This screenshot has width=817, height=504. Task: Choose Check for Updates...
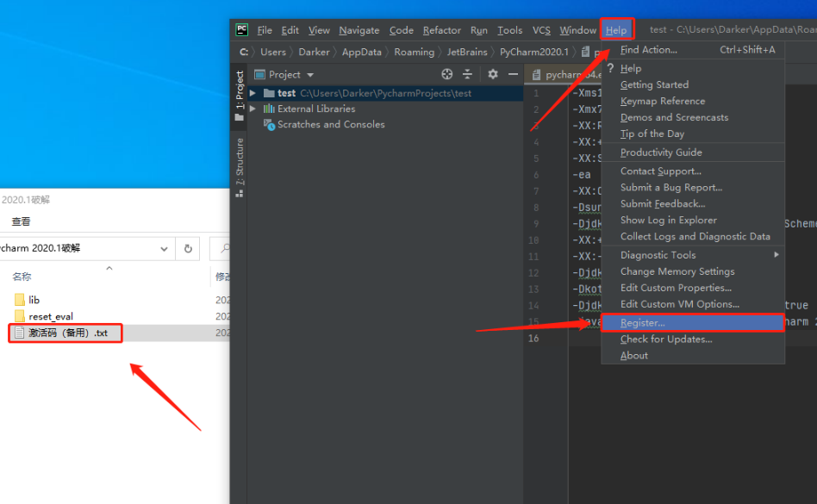693,339
